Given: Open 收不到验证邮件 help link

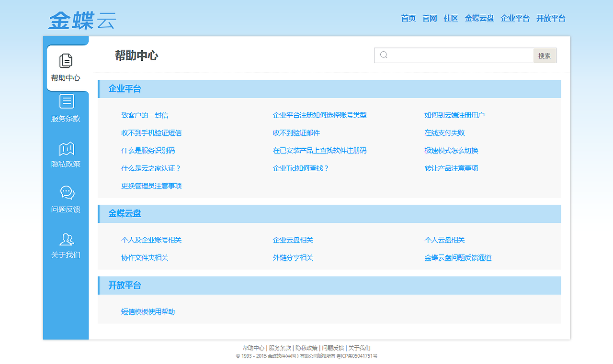Looking at the screenshot, I should coord(296,133).
